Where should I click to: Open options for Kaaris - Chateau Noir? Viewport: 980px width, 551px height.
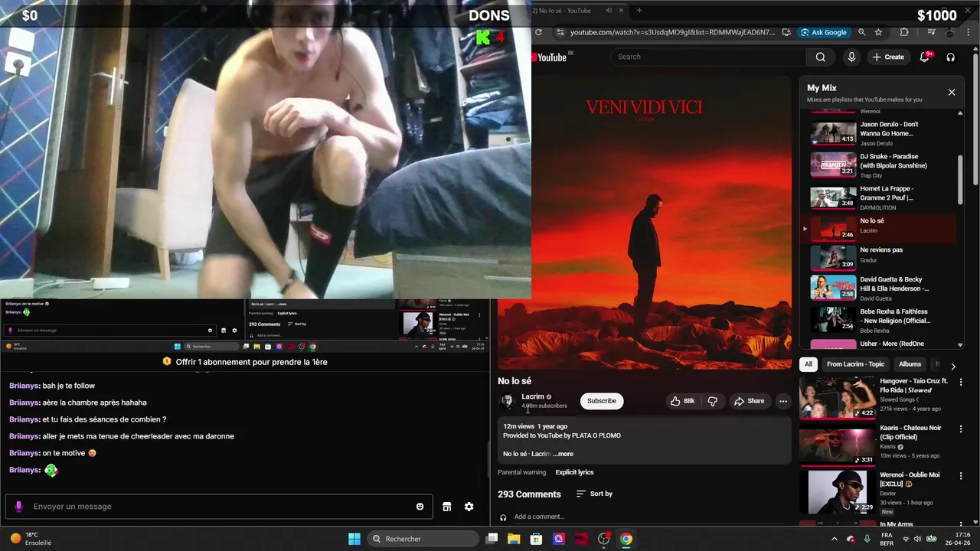[x=961, y=430]
